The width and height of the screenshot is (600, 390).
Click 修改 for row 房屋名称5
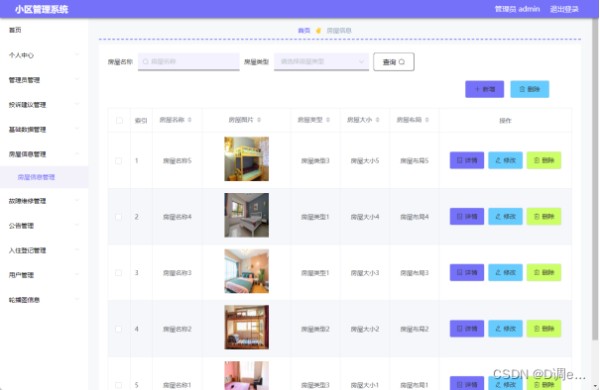click(505, 160)
